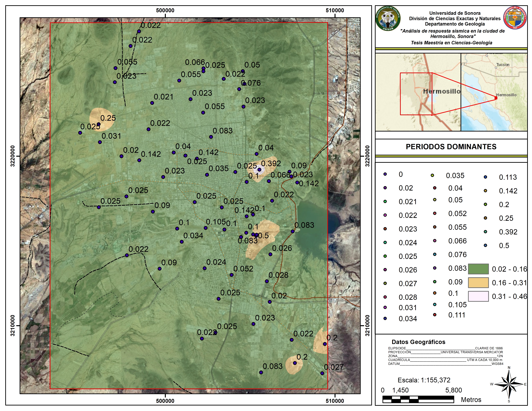Click the Hermosillo inset locator map

tap(418, 92)
